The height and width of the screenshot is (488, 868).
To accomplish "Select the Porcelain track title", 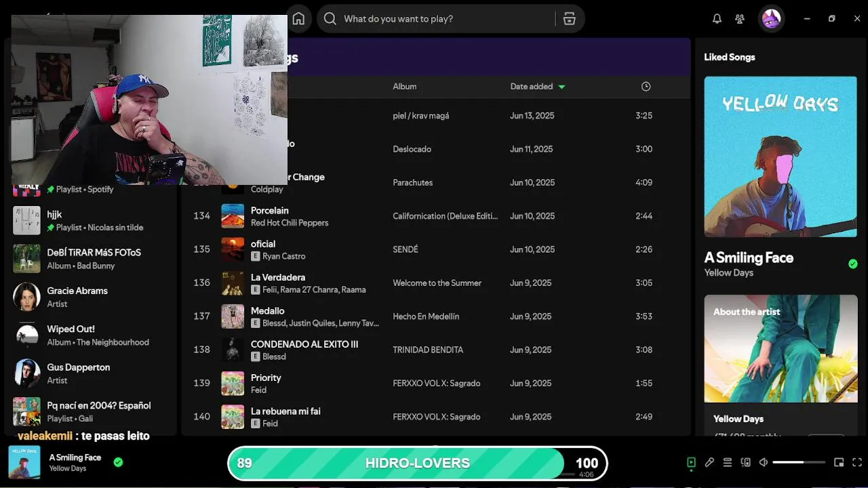I will [270, 210].
